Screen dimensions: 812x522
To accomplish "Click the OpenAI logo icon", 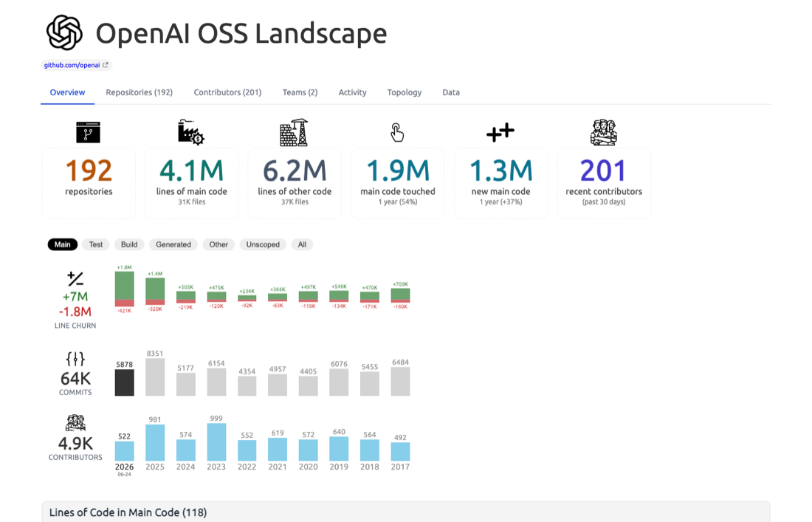I will (x=64, y=32).
